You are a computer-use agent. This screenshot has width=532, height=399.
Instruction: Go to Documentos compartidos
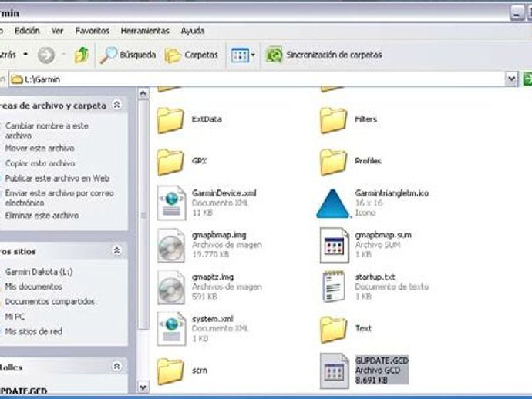50,302
